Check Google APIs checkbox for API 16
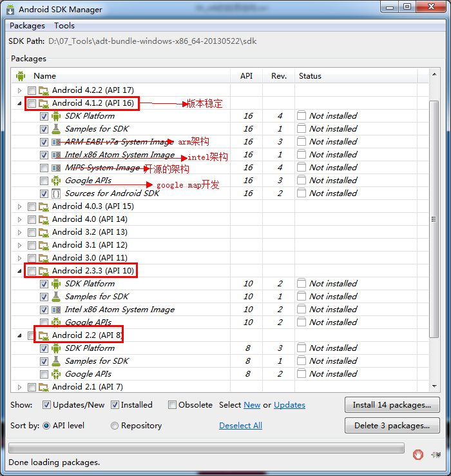 [44, 181]
